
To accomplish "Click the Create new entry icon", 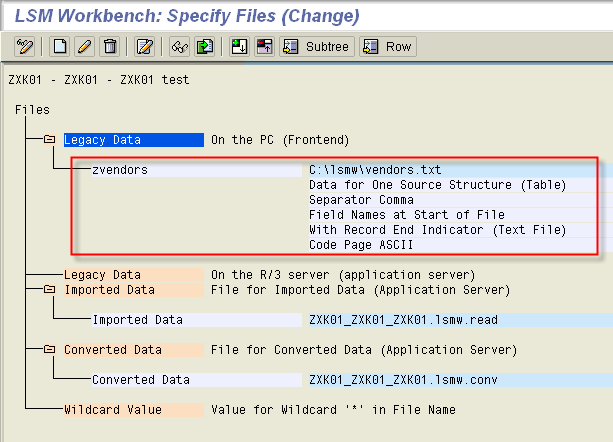I will coord(60,46).
